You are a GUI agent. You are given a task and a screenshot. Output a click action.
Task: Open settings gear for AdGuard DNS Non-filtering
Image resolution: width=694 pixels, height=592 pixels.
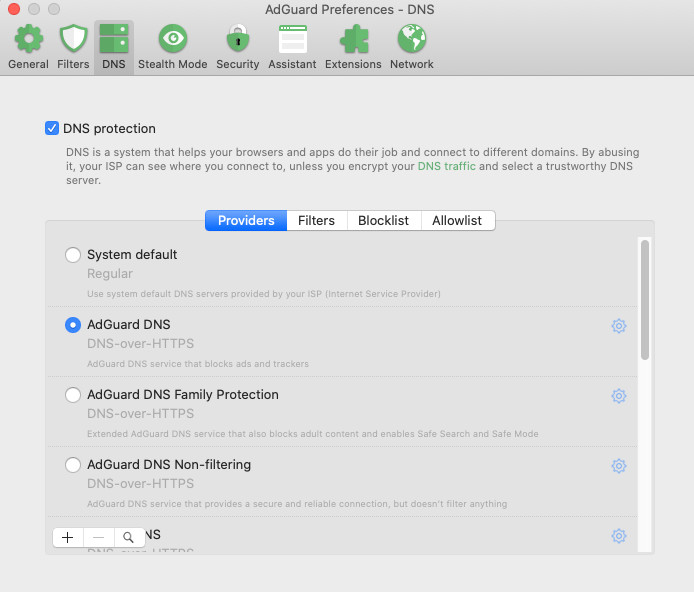click(x=619, y=466)
